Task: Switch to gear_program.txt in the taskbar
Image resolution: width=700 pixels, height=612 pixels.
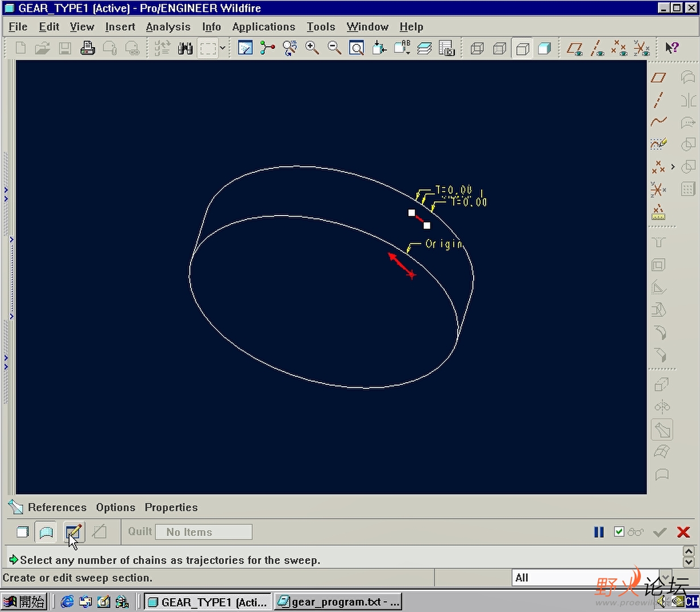Action: 339,602
